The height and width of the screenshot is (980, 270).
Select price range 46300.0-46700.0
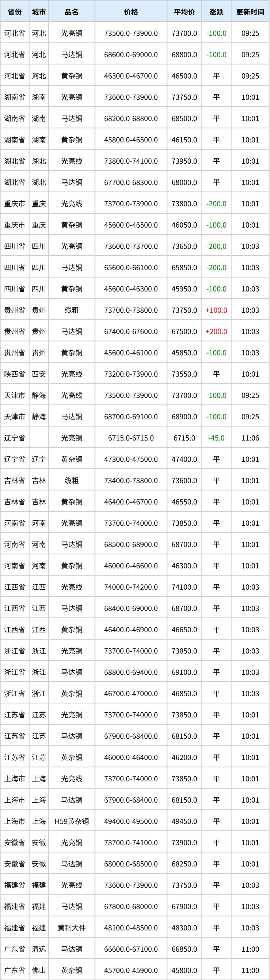tap(131, 76)
